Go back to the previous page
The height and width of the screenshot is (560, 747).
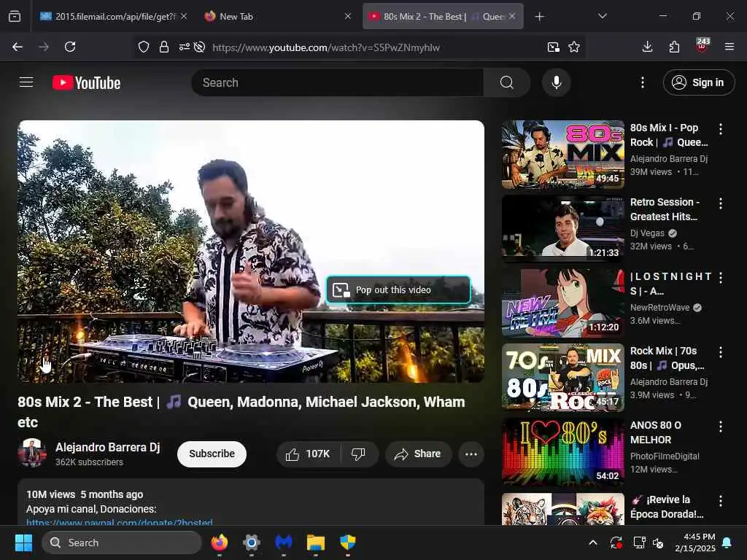[x=18, y=47]
